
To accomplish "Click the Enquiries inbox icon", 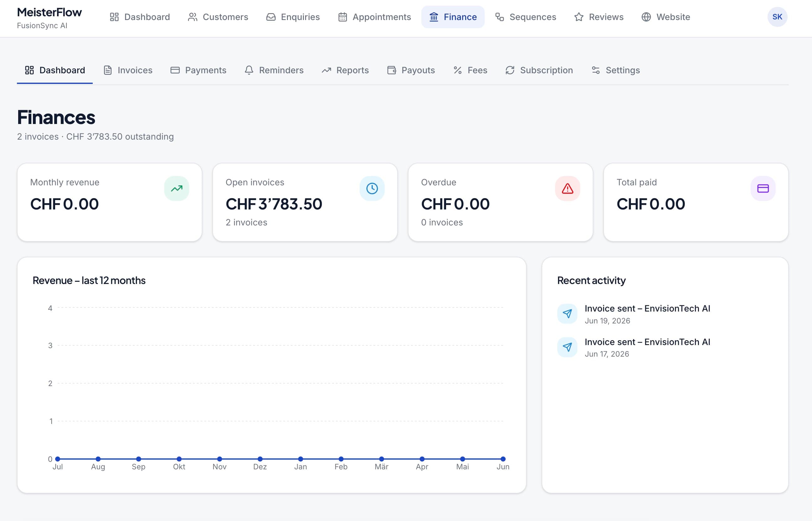I will point(271,17).
